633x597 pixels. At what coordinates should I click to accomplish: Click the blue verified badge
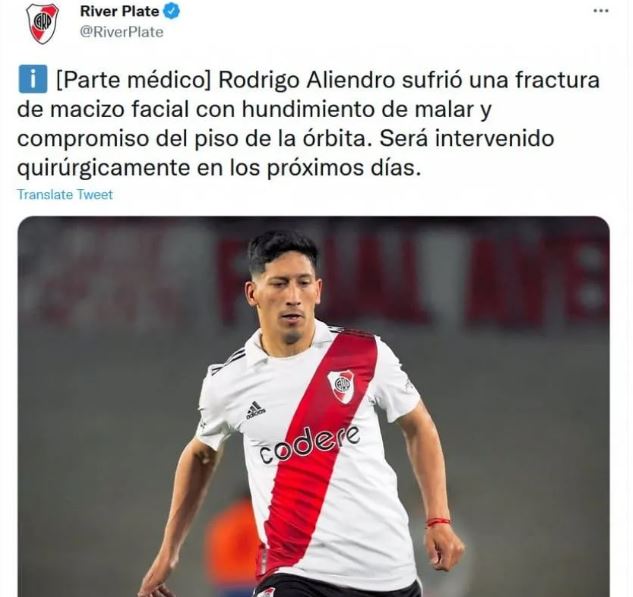tap(171, 11)
